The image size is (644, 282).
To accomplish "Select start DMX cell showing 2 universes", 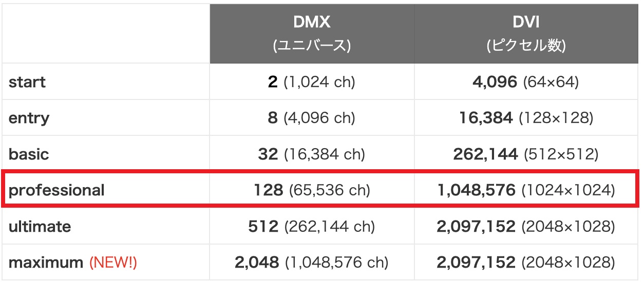I will tap(312, 82).
